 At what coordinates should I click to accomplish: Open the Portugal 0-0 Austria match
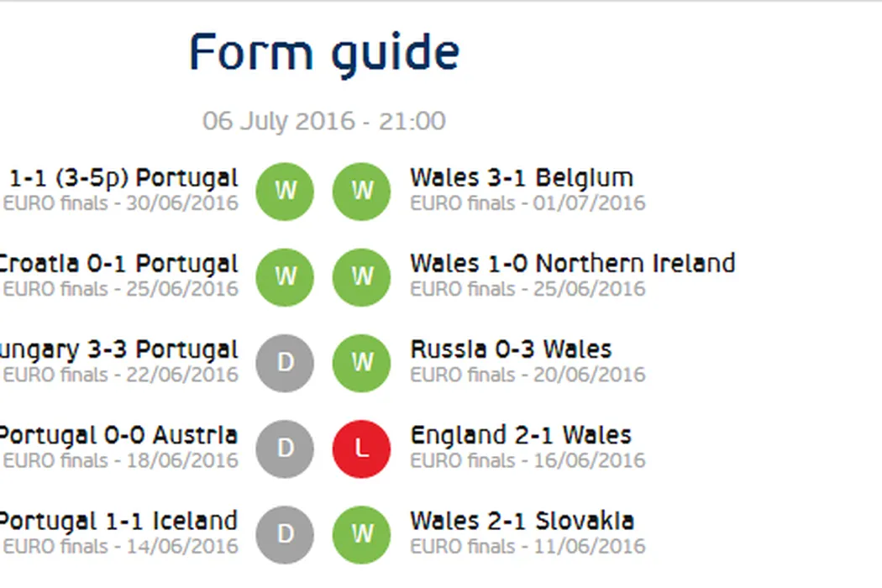pyautogui.click(x=118, y=435)
